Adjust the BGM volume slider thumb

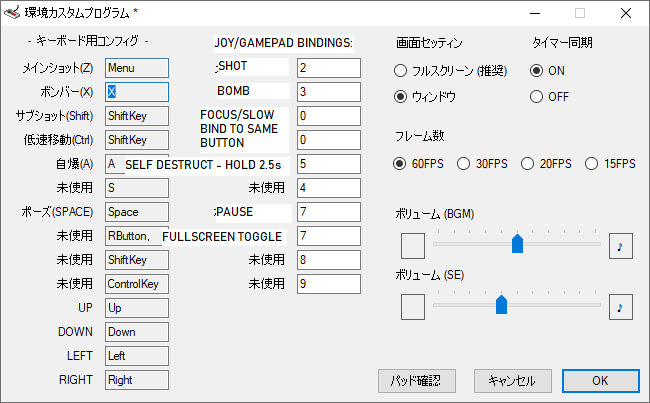point(517,243)
